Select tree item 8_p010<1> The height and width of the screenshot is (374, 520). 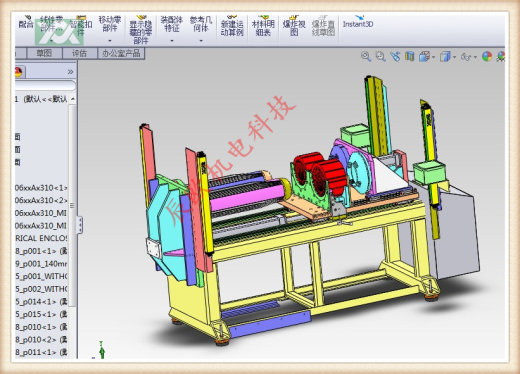(x=41, y=327)
